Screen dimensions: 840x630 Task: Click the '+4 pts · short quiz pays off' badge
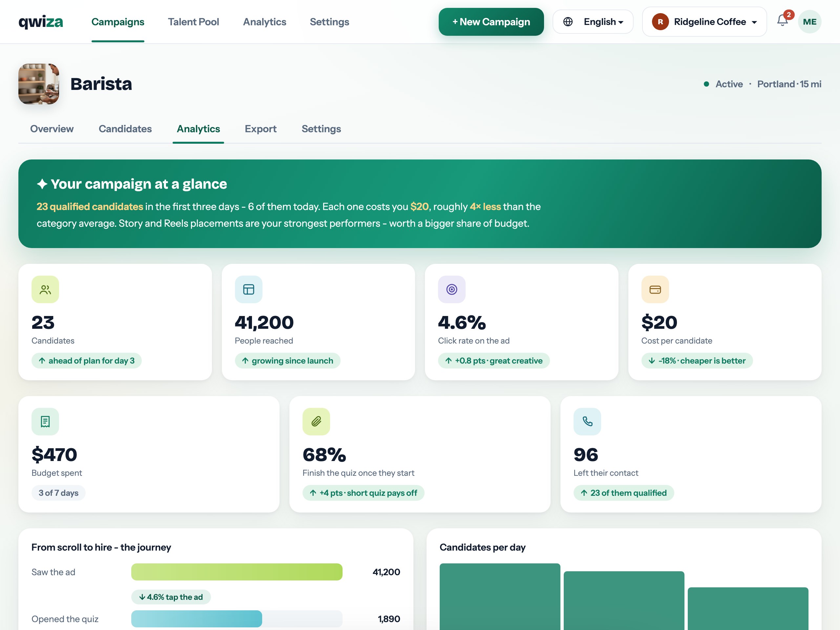(363, 493)
